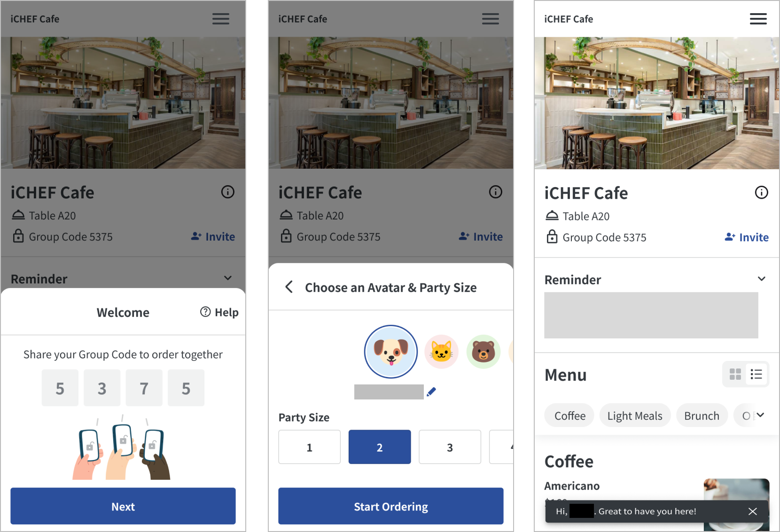Viewport: 780px width, 532px height.
Task: Switch menu to grid view
Action: click(735, 374)
